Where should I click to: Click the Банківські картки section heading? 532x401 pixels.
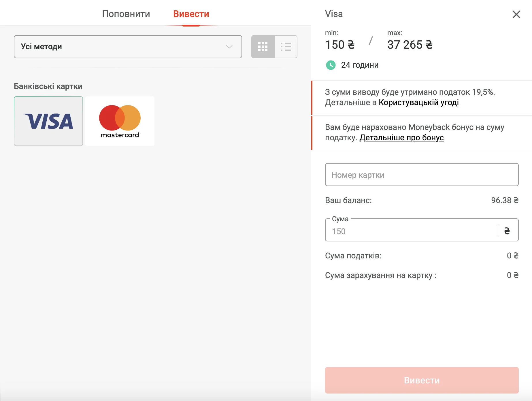click(x=48, y=86)
